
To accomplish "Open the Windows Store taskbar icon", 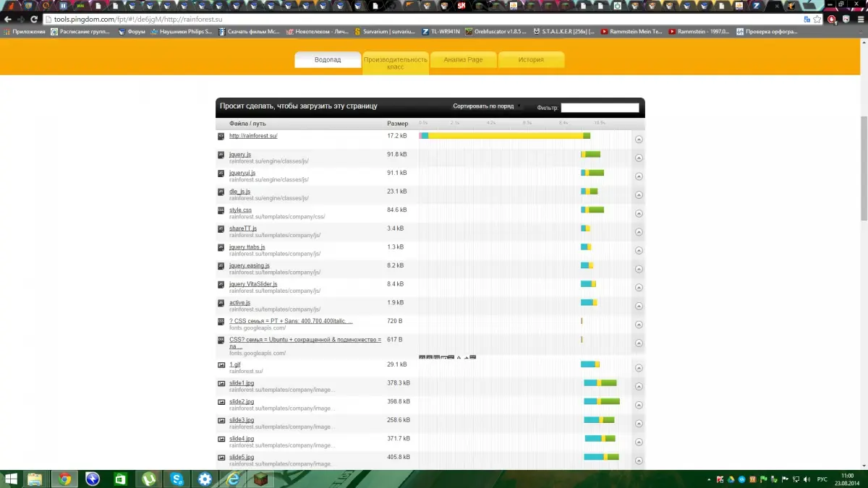I will coord(121,479).
